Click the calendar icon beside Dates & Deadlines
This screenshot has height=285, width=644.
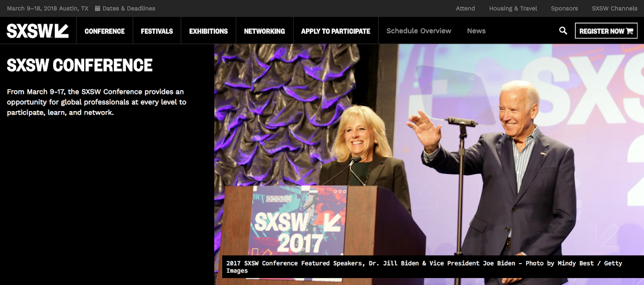(x=97, y=9)
